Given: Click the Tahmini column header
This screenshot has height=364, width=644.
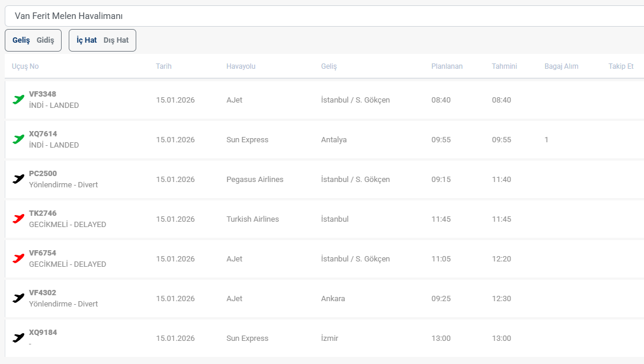Looking at the screenshot, I should point(504,66).
